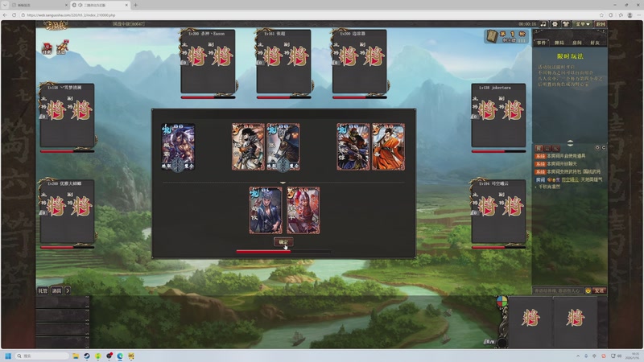Click the Lv194 player panel on right
Viewport: 644px width, 362px height.
[498, 212]
